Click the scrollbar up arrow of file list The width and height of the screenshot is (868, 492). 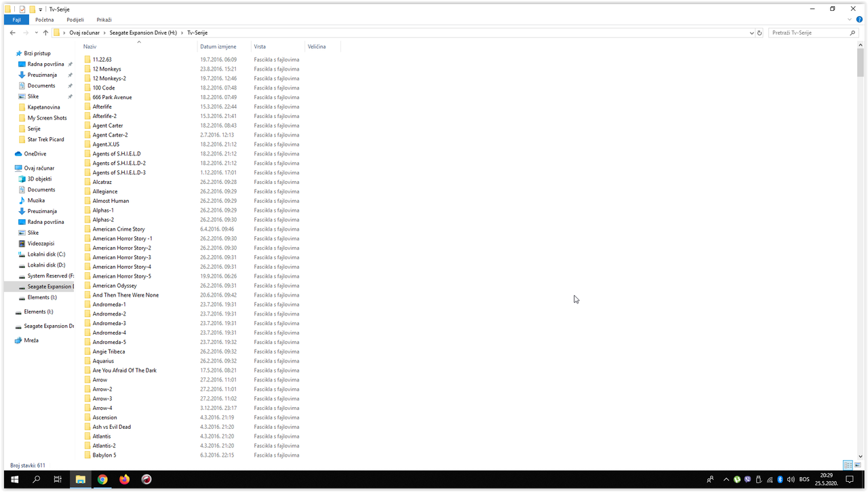click(861, 45)
